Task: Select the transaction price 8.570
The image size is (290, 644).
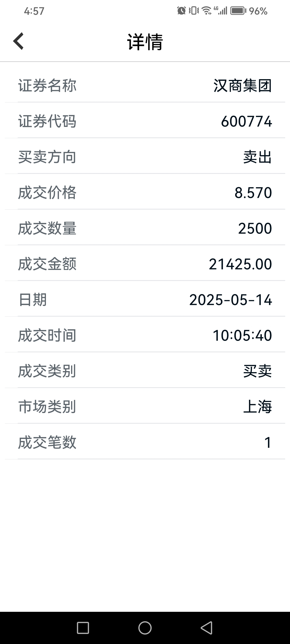Action: pyautogui.click(x=253, y=193)
